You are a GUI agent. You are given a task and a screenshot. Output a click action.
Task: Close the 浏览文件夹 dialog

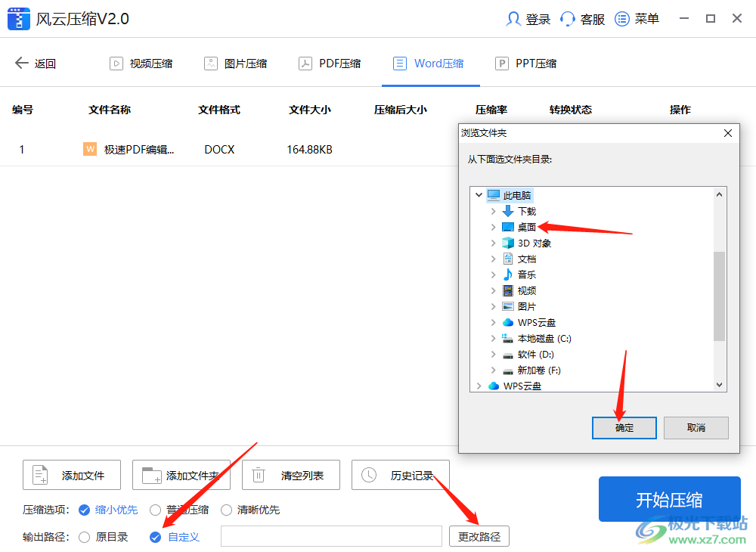(x=728, y=133)
